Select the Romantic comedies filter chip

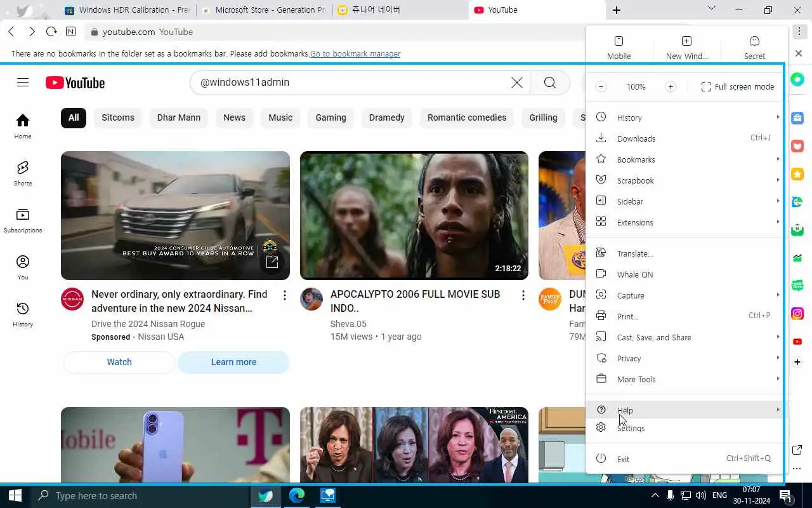[x=467, y=117]
